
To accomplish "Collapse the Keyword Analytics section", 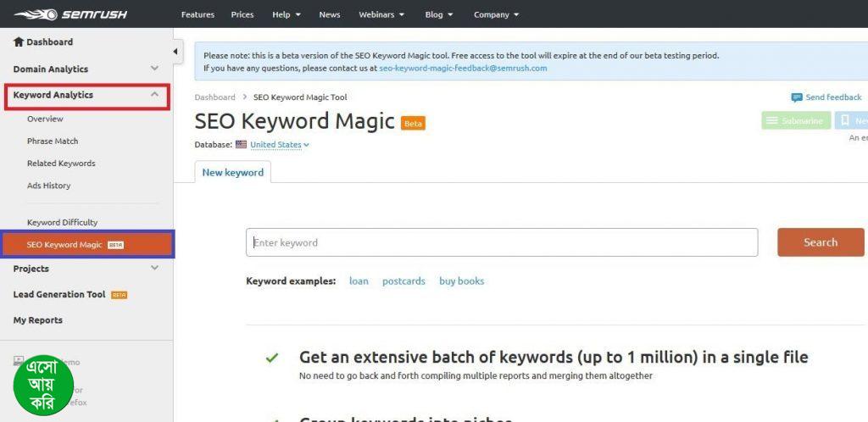I will (x=153, y=95).
